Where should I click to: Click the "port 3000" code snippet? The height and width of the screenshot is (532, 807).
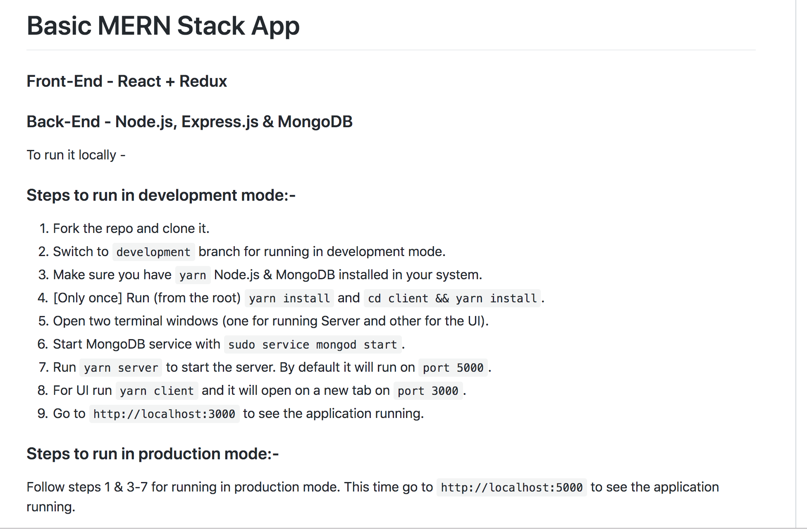pos(428,391)
